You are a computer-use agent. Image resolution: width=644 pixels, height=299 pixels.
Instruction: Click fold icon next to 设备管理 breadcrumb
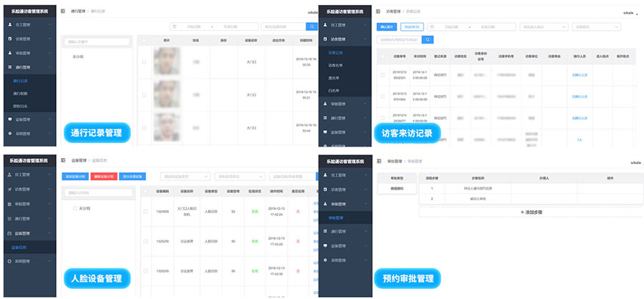coord(63,160)
